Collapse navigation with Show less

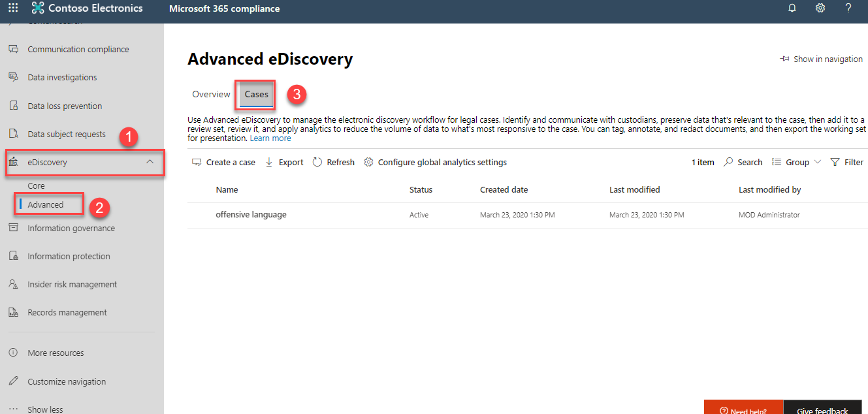tap(45, 409)
